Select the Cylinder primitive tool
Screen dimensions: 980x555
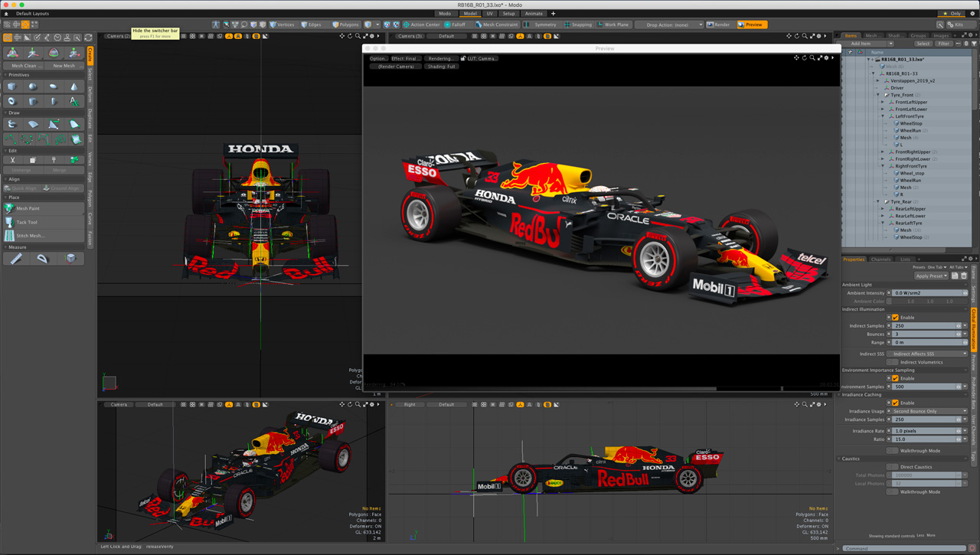(x=33, y=101)
